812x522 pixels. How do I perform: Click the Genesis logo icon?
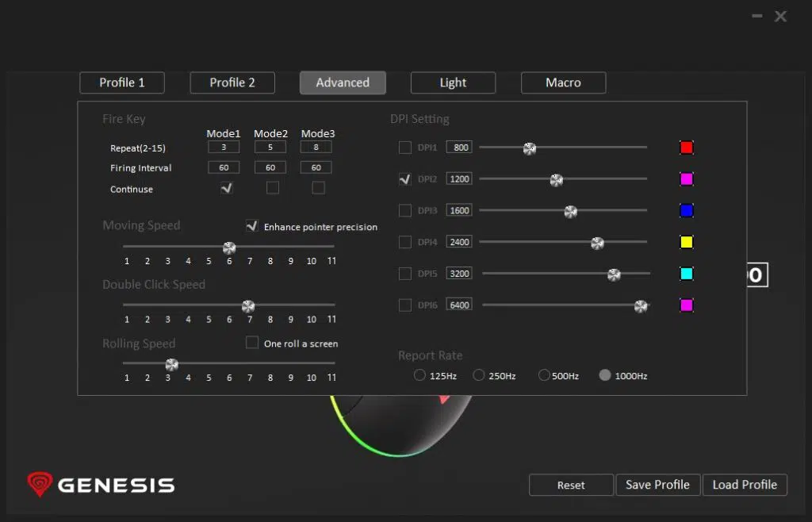tap(40, 485)
